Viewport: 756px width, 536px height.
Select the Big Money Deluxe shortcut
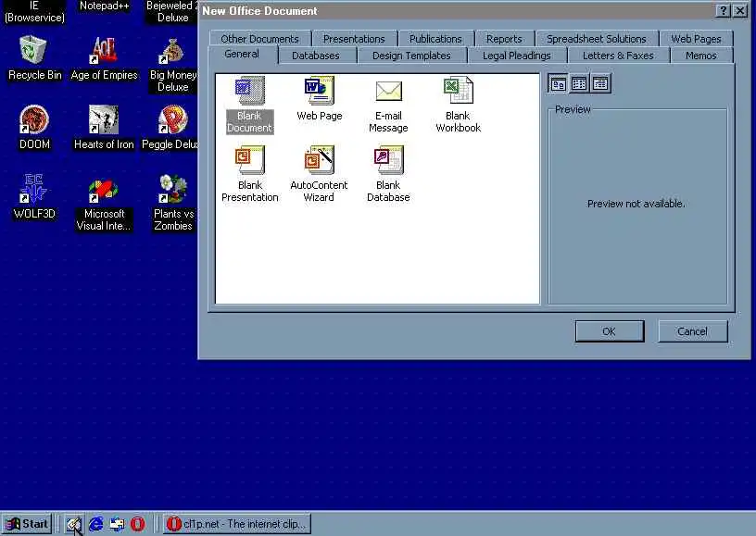point(173,65)
